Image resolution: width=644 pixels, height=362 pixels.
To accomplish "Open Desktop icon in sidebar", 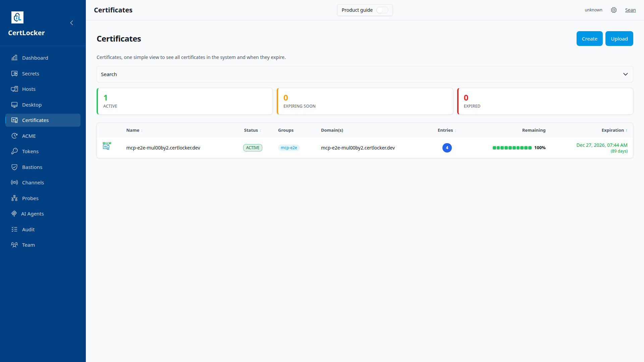I will (14, 105).
